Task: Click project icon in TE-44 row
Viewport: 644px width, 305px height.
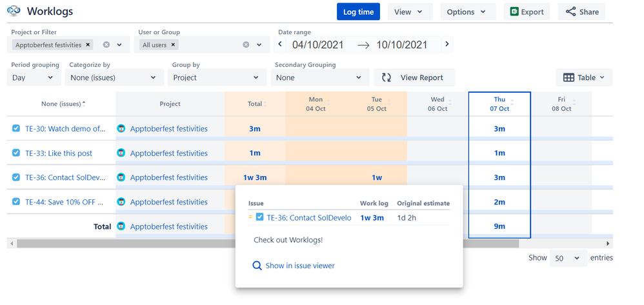Action: pyautogui.click(x=121, y=202)
